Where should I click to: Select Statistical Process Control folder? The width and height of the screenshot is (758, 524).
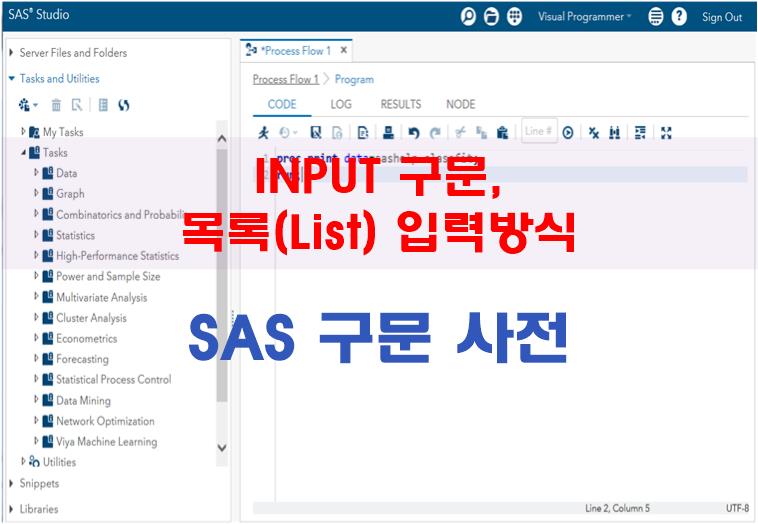point(114,379)
